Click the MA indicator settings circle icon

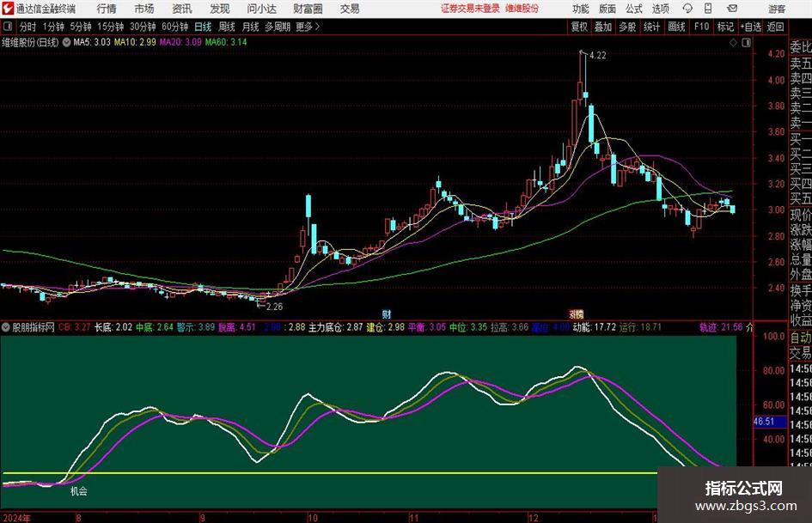coord(66,42)
